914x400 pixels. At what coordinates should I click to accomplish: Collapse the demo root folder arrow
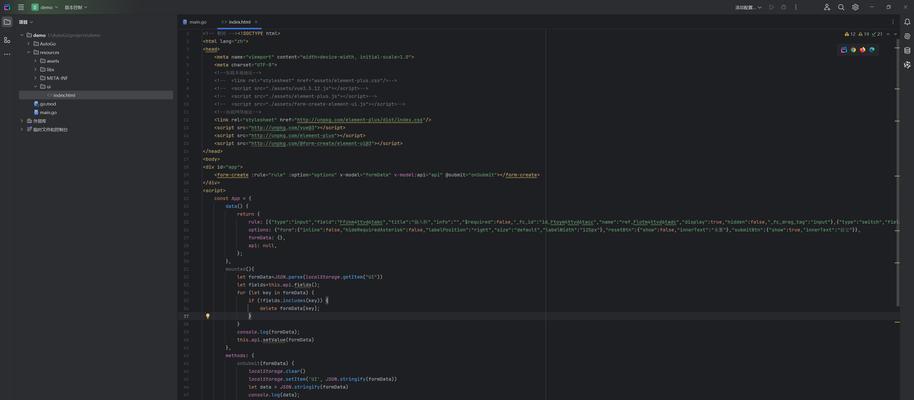click(22, 35)
